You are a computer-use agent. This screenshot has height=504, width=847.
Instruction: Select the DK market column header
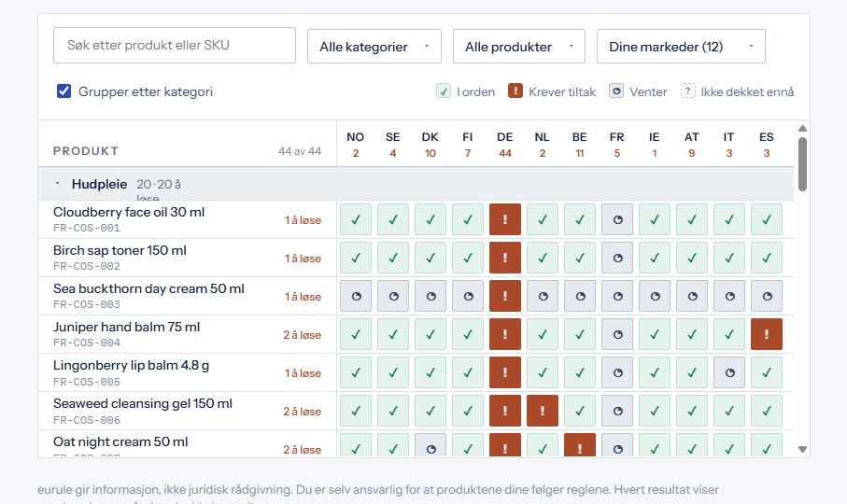click(x=430, y=145)
